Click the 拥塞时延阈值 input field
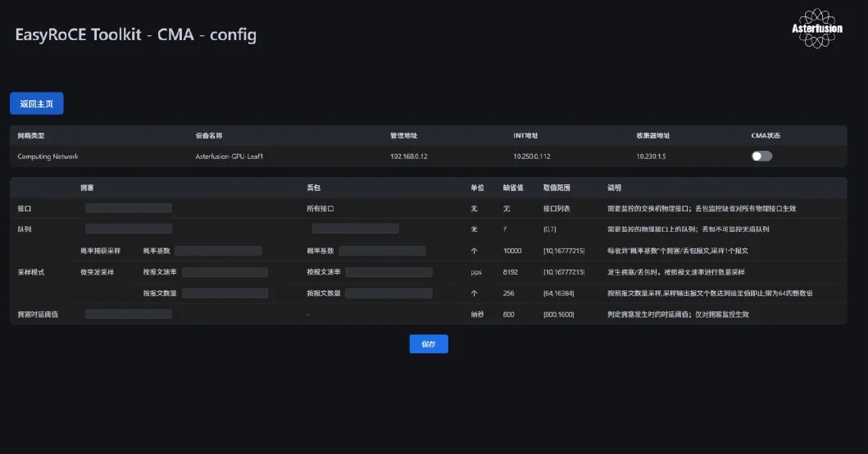Viewport: 868px width, 454px height. (x=129, y=314)
